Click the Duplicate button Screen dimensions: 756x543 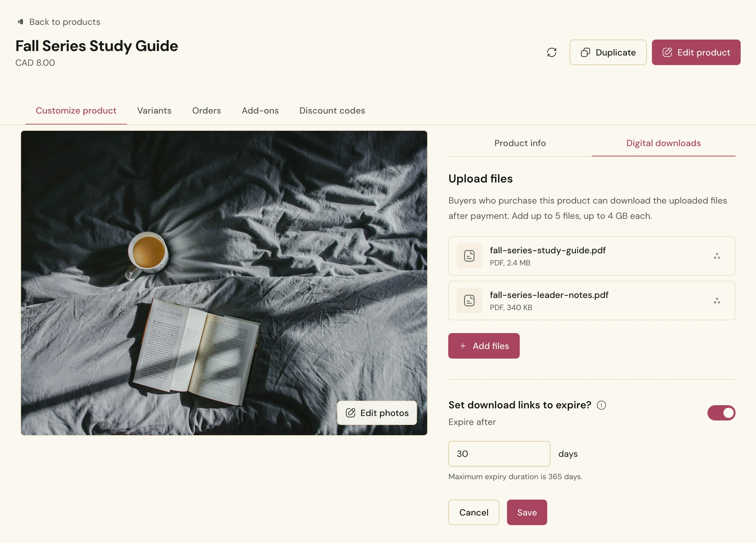click(x=608, y=52)
